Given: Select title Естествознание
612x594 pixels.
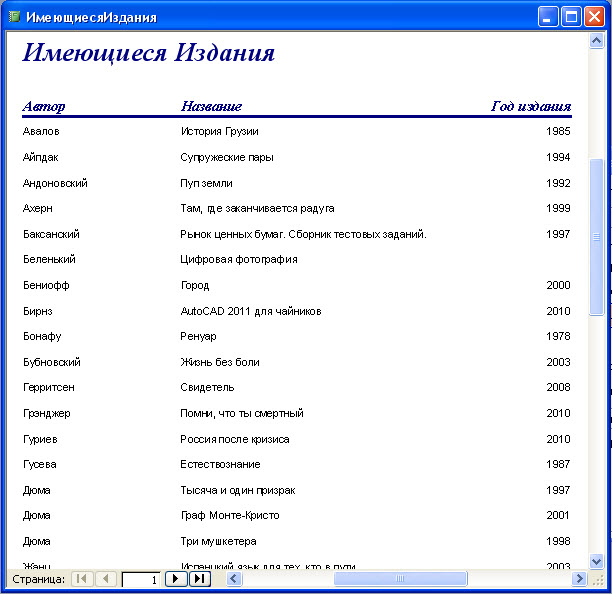Looking at the screenshot, I should coord(220,464).
